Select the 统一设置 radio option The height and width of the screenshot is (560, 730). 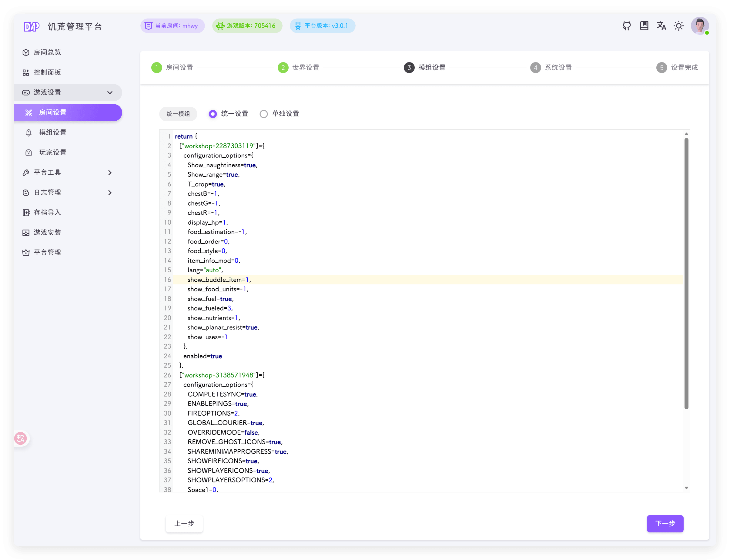(x=213, y=114)
